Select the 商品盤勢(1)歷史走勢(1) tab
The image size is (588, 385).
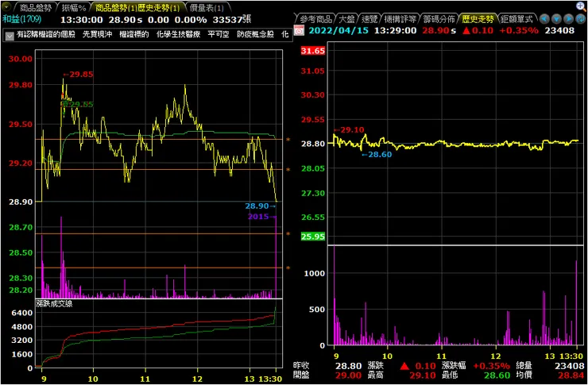[137, 7]
